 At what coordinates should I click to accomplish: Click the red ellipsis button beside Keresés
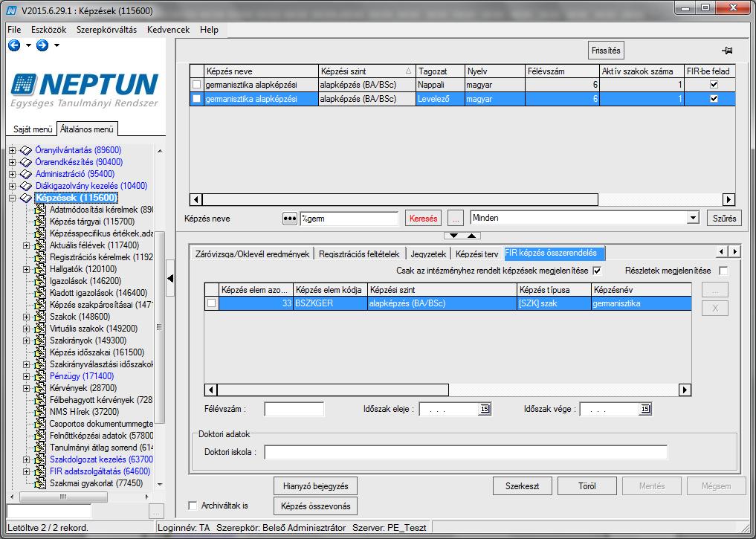coord(455,219)
